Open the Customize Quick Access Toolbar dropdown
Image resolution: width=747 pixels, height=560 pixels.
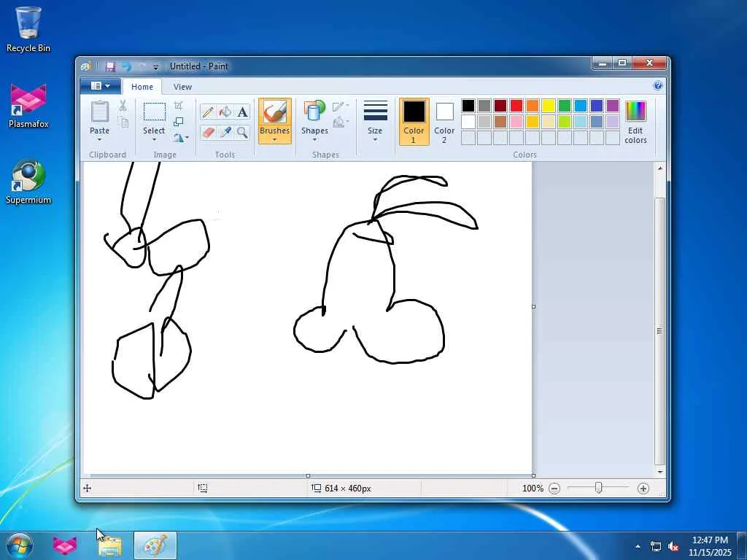155,66
